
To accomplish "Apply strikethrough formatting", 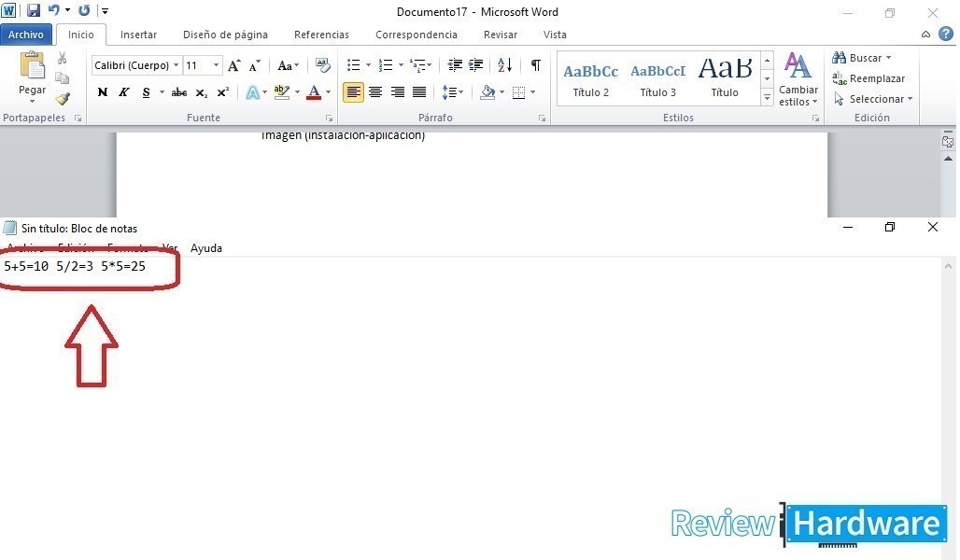I will click(178, 92).
